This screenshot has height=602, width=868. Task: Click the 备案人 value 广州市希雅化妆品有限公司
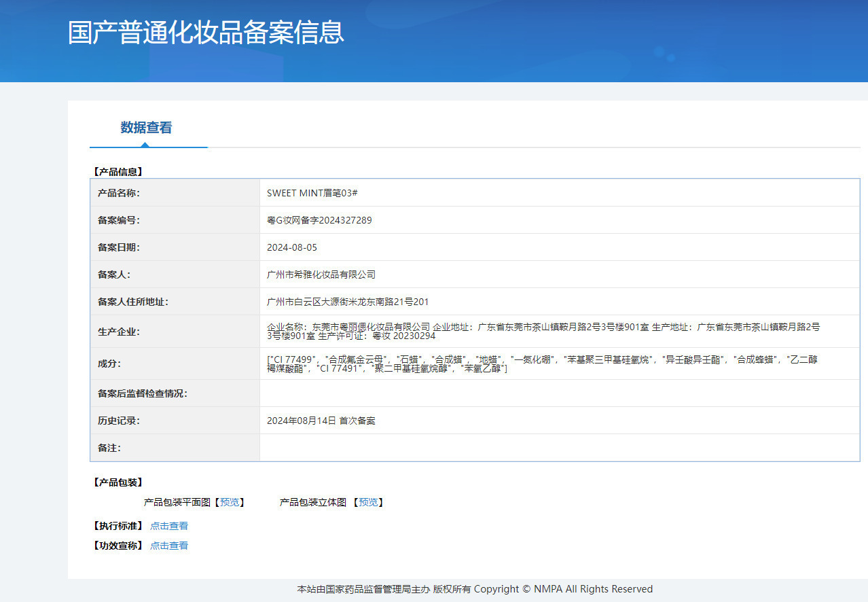pyautogui.click(x=321, y=275)
